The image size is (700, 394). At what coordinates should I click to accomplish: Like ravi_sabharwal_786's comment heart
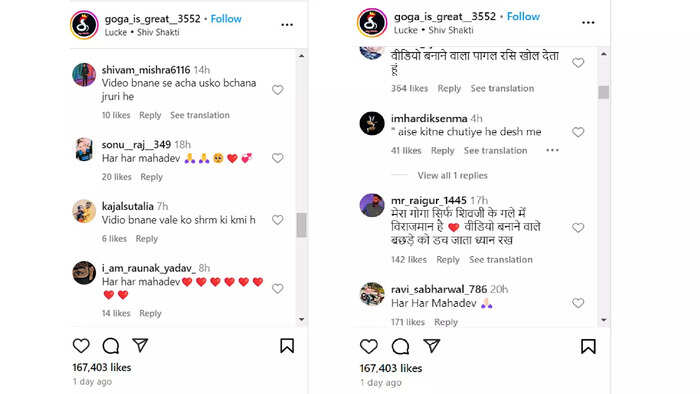click(x=578, y=303)
